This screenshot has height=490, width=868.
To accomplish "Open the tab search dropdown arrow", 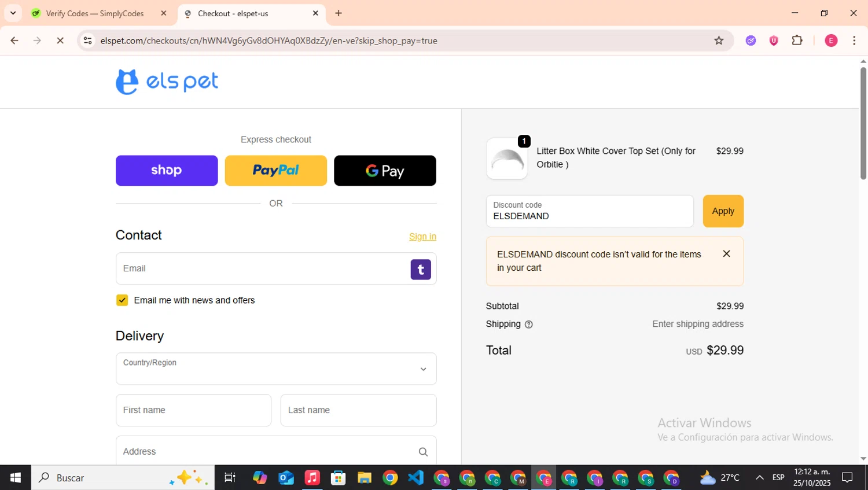I will click(x=13, y=13).
